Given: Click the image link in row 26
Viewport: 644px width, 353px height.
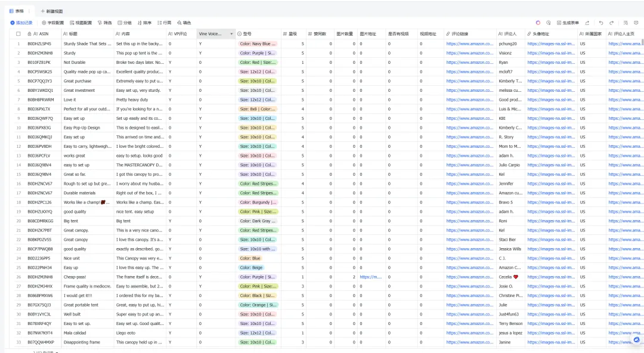Looking at the screenshot, I should point(370,277).
